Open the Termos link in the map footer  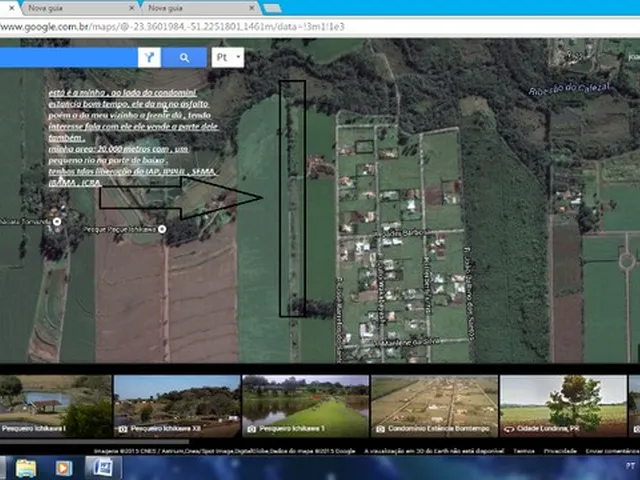[524, 451]
